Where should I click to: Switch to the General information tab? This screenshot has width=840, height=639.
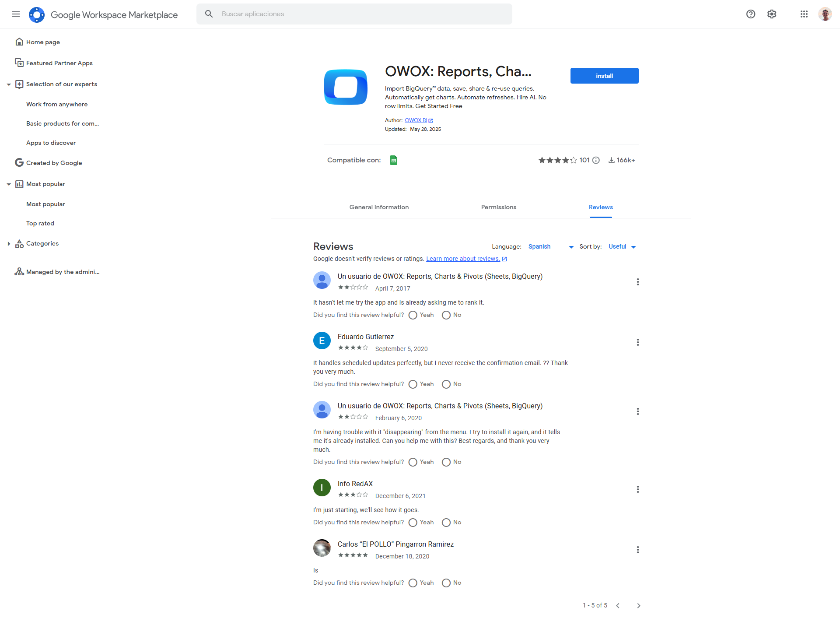pos(379,207)
